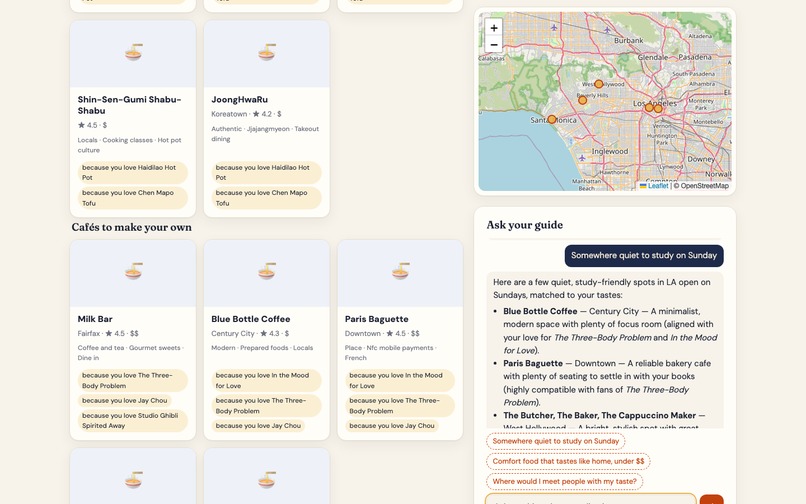Select the Shin-Sen-Gumi Shabu-Shabu title
Image resolution: width=806 pixels, height=504 pixels.
point(130,105)
